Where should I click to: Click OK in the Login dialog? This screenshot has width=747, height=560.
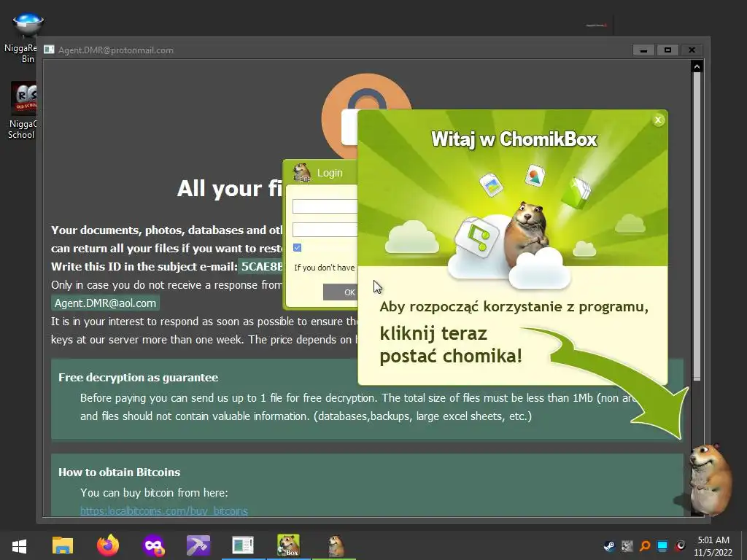point(340,292)
